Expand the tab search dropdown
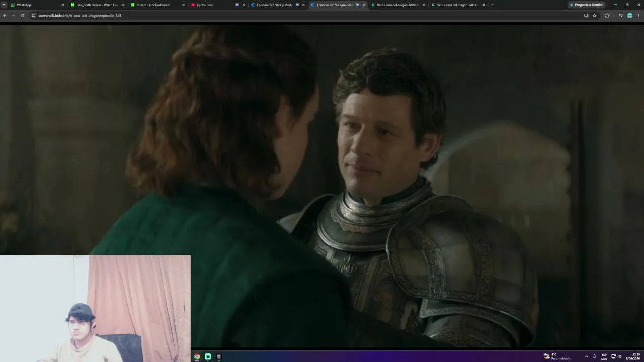644x362 pixels. coord(4,5)
